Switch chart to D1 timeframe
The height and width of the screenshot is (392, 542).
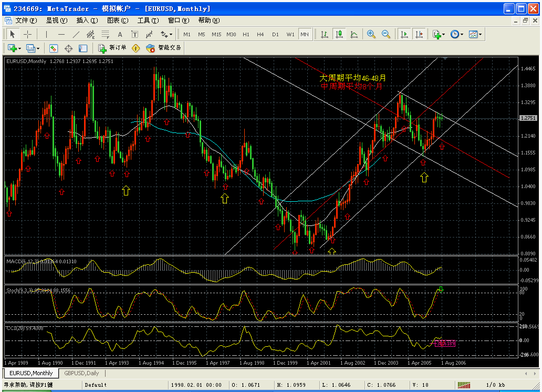click(275, 34)
